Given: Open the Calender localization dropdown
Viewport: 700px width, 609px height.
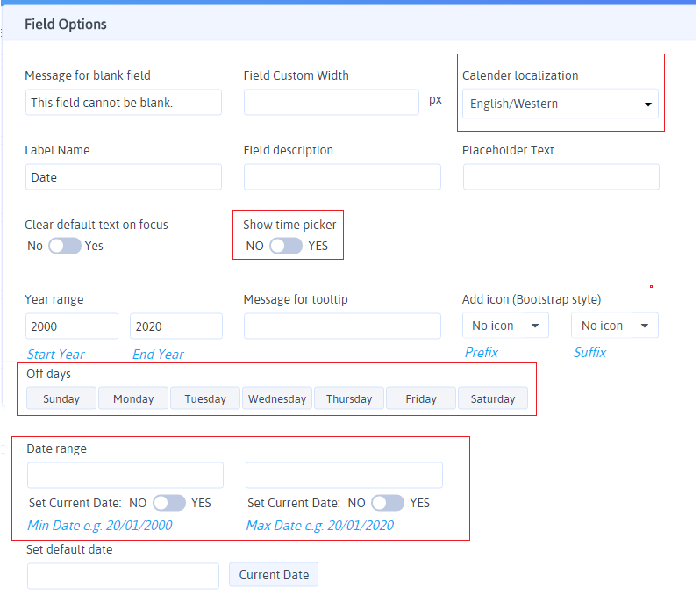Looking at the screenshot, I should pos(561,104).
